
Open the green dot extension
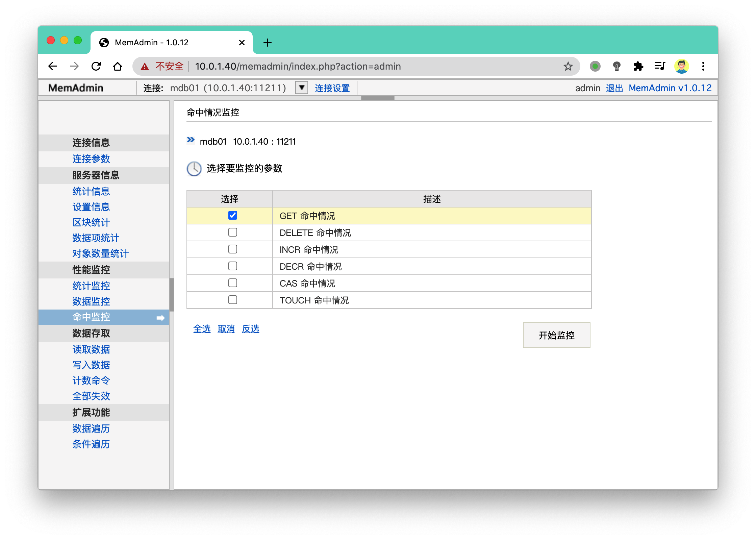coord(595,66)
